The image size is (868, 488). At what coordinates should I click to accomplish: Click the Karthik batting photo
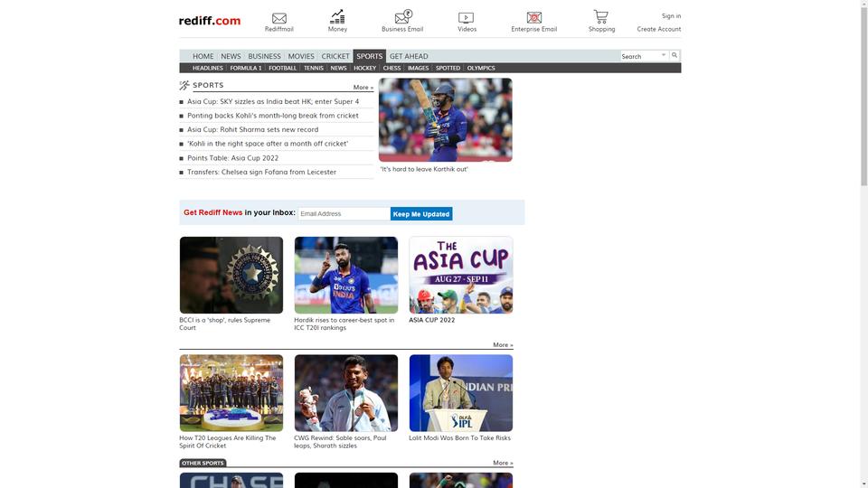coord(445,120)
